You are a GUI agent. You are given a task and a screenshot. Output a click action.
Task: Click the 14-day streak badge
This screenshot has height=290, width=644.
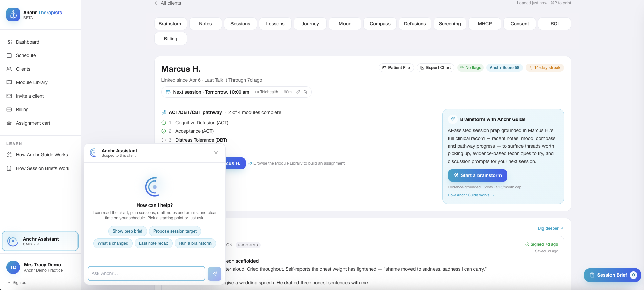point(545,68)
